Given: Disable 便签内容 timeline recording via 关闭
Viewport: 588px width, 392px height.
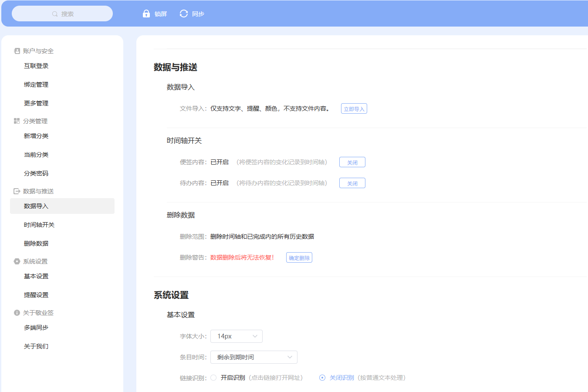Looking at the screenshot, I should (x=352, y=162).
